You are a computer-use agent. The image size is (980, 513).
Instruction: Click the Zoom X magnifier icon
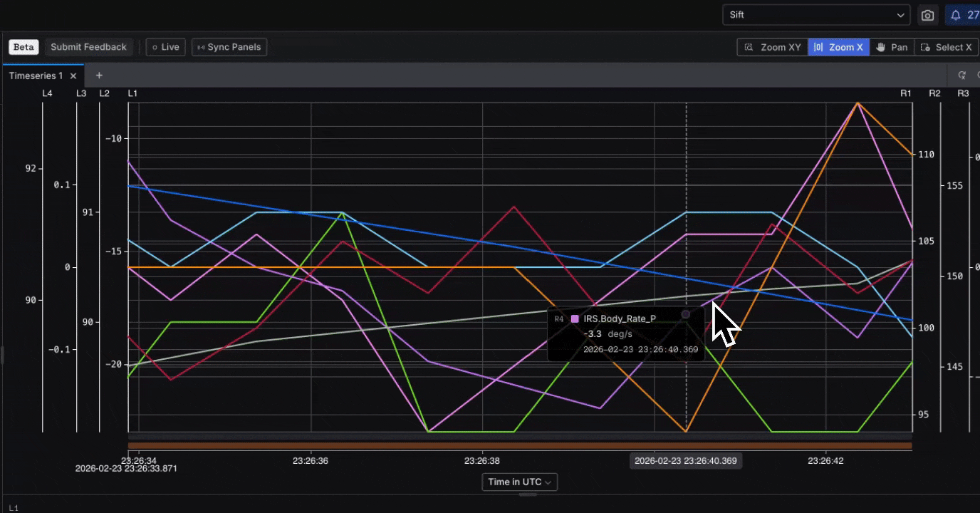tap(818, 47)
